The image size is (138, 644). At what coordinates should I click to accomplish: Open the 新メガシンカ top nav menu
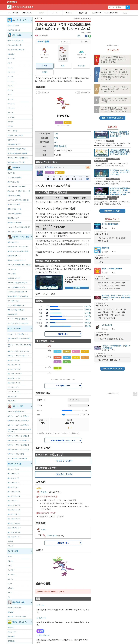tap(97, 13)
